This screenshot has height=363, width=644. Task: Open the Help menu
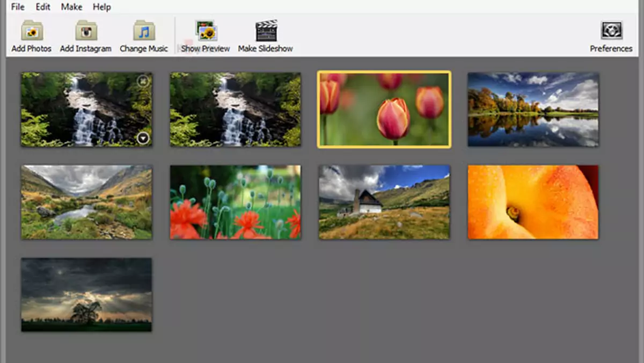point(101,7)
